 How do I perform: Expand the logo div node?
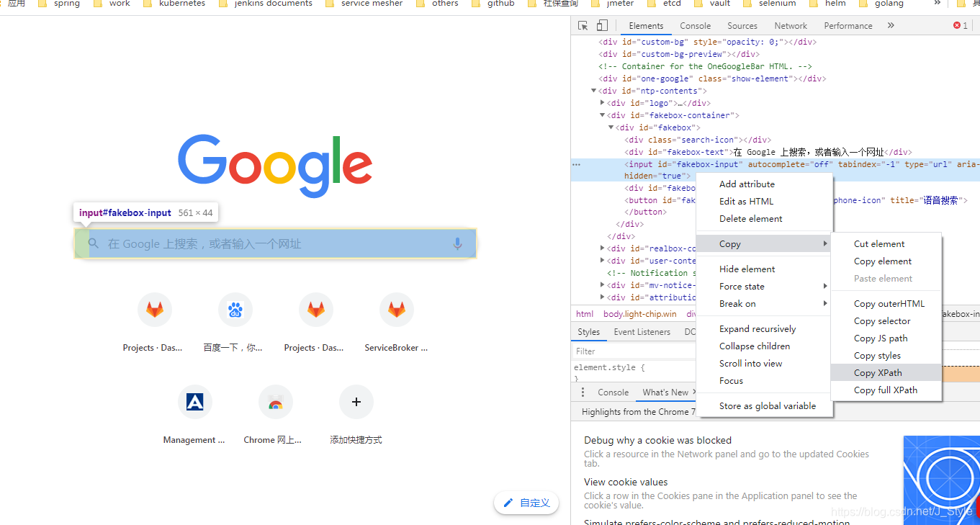point(603,103)
